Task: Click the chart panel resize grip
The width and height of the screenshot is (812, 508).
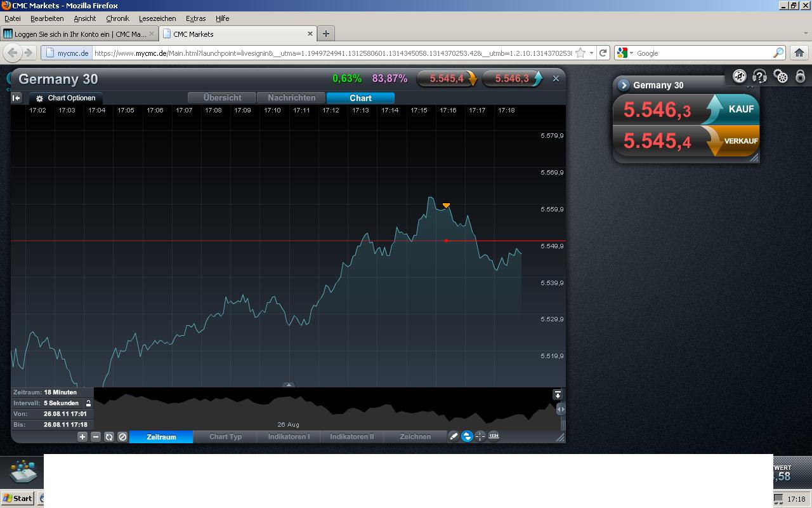Action: (560, 437)
